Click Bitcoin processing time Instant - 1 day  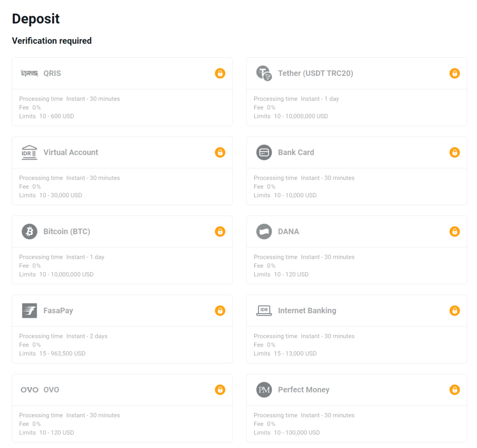pos(62,257)
